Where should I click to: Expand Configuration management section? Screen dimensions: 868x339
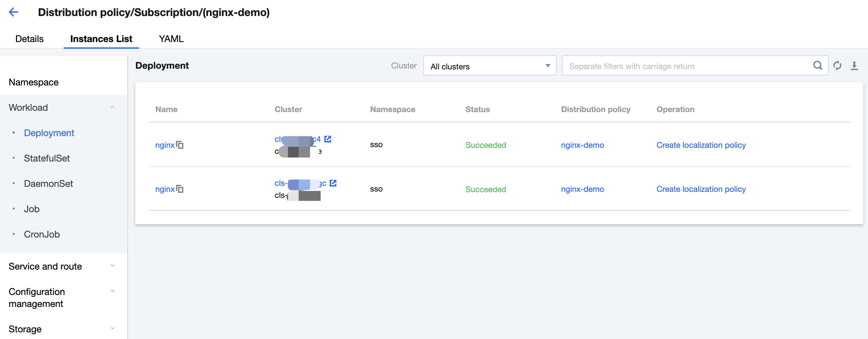point(113,291)
